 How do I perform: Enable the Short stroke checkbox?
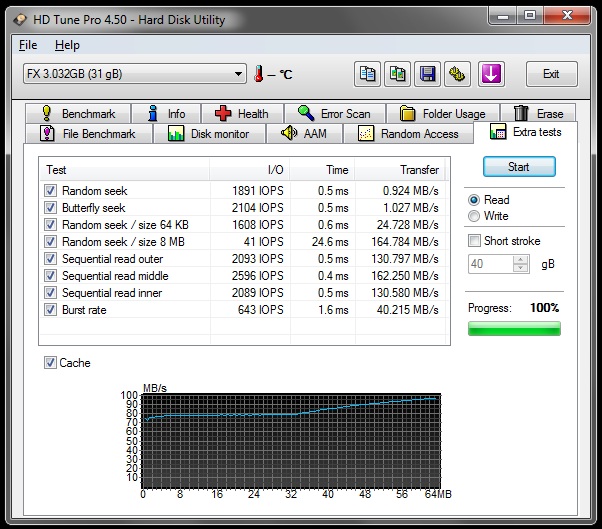tap(475, 241)
